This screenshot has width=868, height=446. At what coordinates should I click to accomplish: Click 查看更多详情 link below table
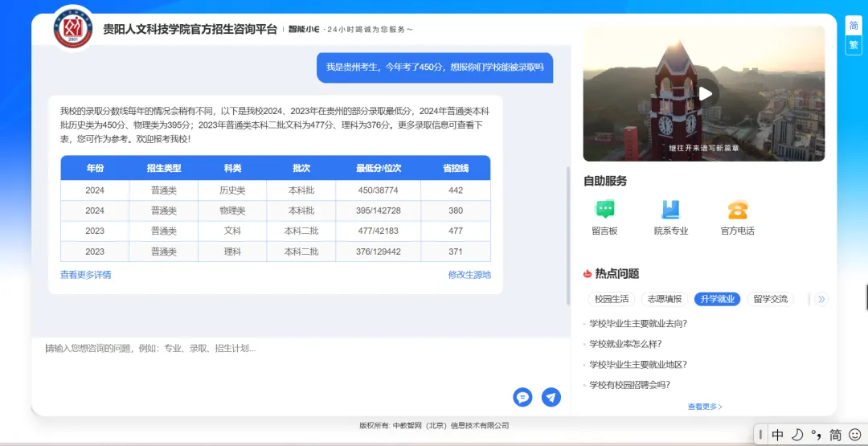point(86,275)
